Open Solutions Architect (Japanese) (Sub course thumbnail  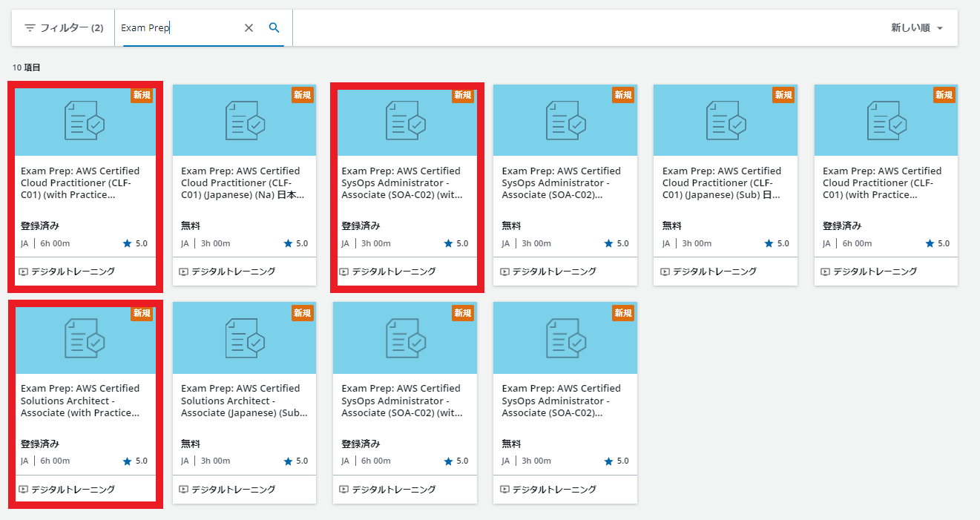point(245,338)
